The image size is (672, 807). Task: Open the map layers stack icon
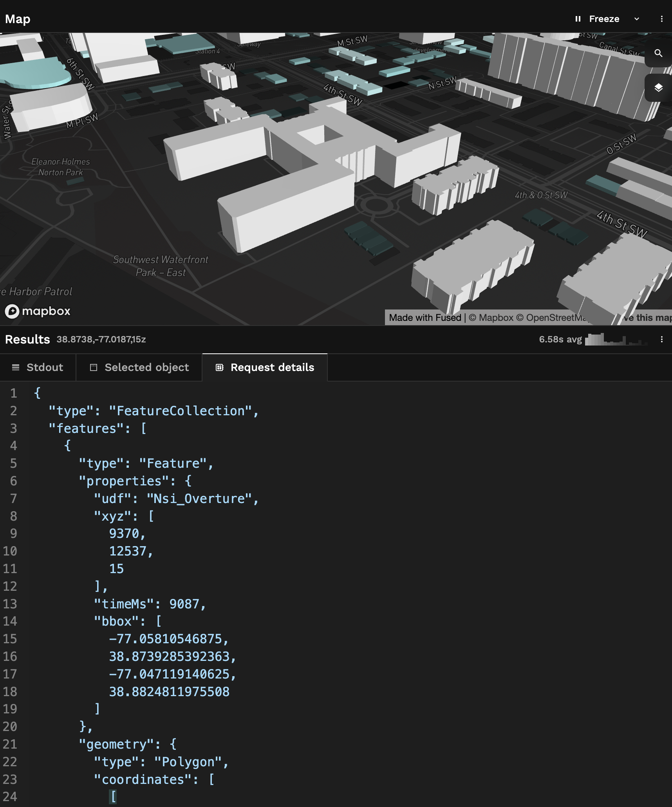[x=658, y=88]
